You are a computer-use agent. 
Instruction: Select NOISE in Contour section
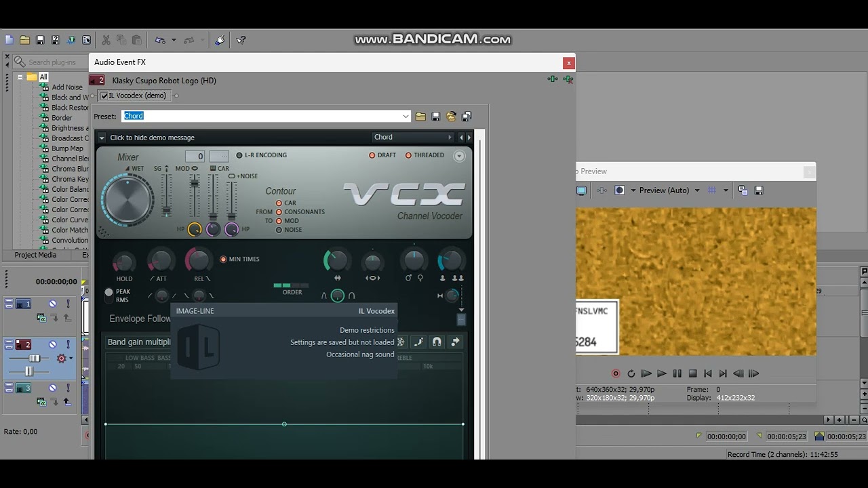pos(288,230)
